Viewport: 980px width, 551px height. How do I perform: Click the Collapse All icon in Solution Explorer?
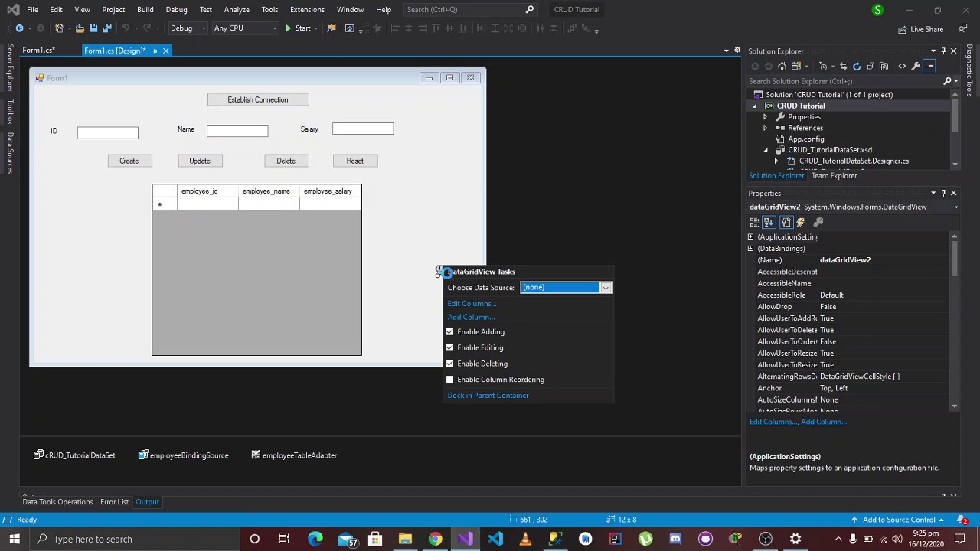click(x=871, y=66)
